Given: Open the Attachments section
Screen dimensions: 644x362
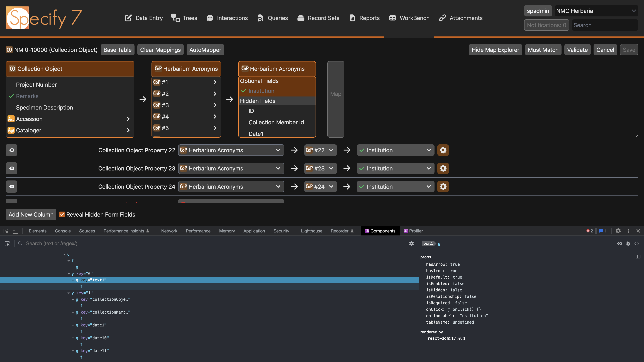Looking at the screenshot, I should coord(461,18).
